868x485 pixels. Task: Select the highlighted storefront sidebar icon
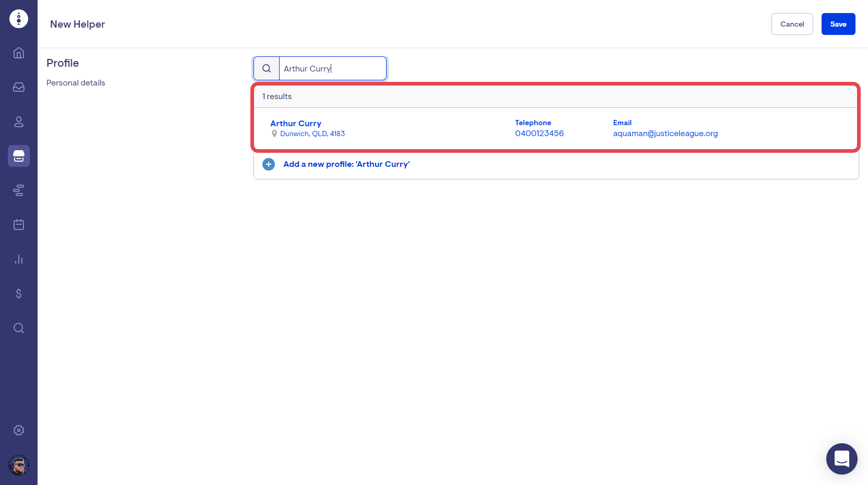[x=19, y=156]
